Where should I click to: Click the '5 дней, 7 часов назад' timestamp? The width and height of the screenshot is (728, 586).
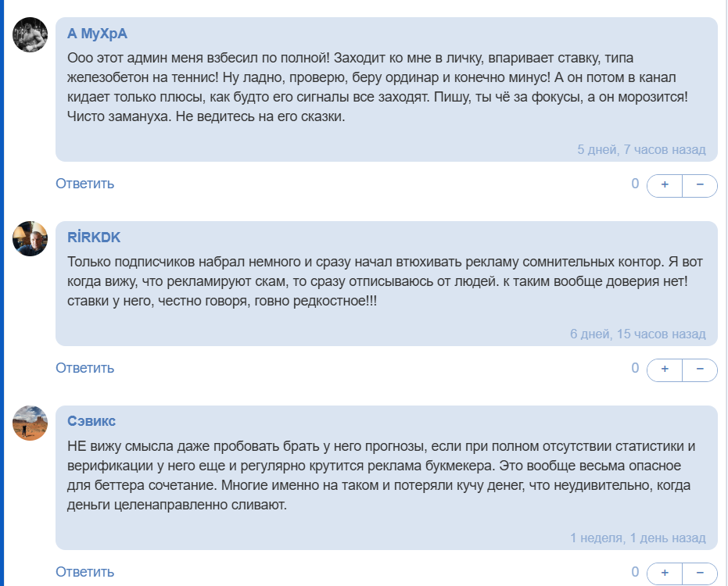click(641, 149)
